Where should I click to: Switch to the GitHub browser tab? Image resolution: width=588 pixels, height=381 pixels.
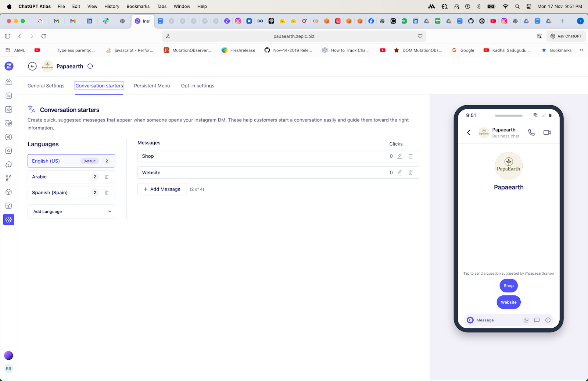point(471,21)
